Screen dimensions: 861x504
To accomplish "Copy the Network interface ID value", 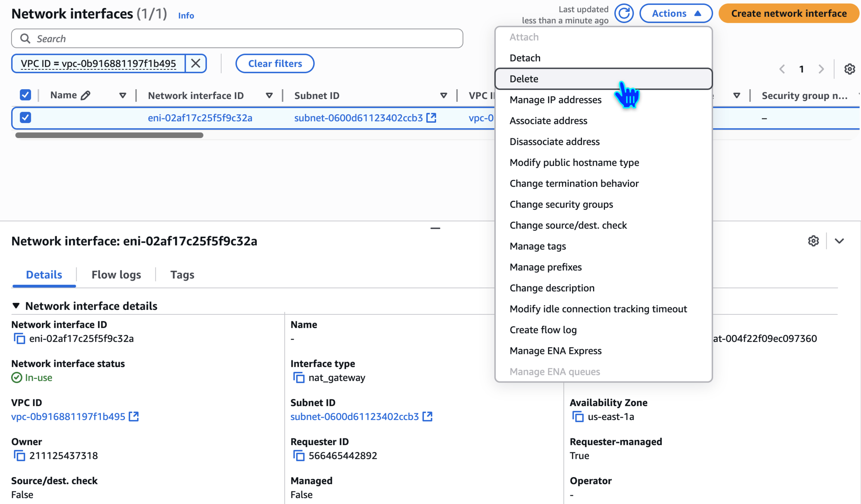I will (19, 339).
